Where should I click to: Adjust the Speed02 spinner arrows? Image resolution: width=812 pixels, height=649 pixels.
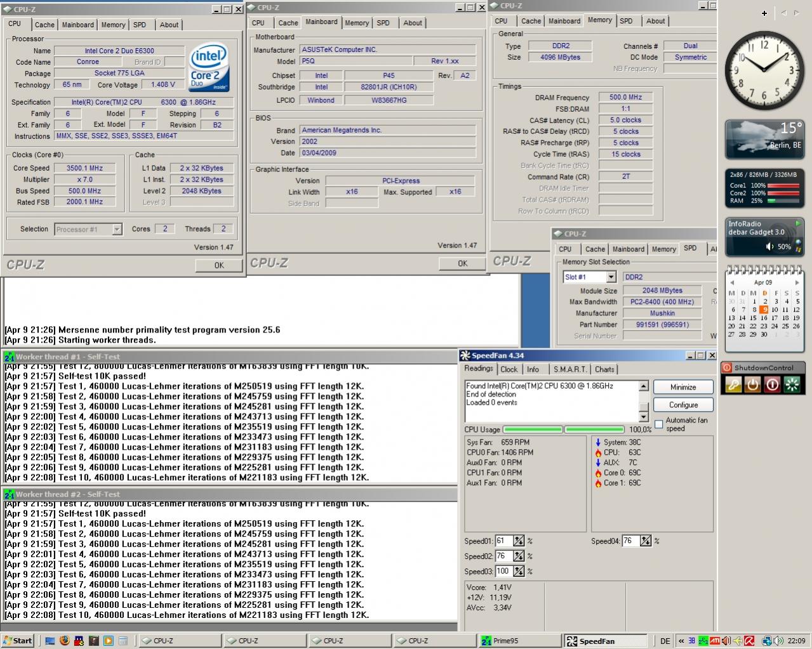click(519, 556)
